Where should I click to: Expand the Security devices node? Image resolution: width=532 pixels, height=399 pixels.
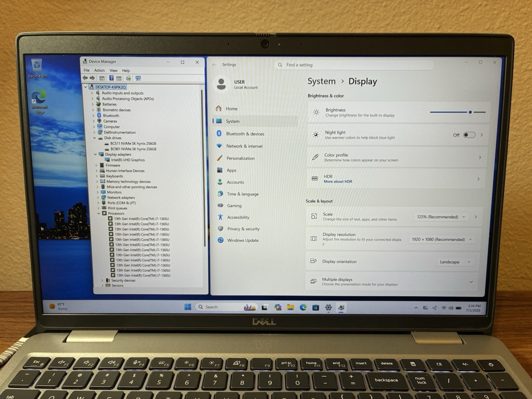pyautogui.click(x=102, y=280)
